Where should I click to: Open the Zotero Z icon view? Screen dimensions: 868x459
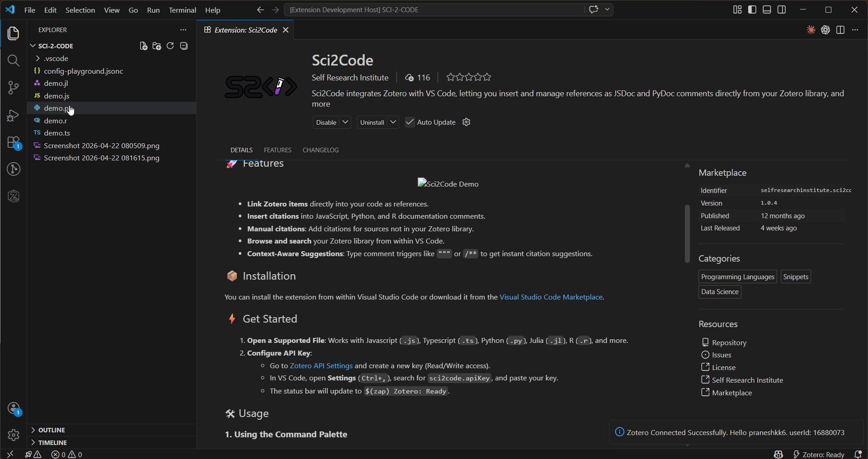pos(14,196)
